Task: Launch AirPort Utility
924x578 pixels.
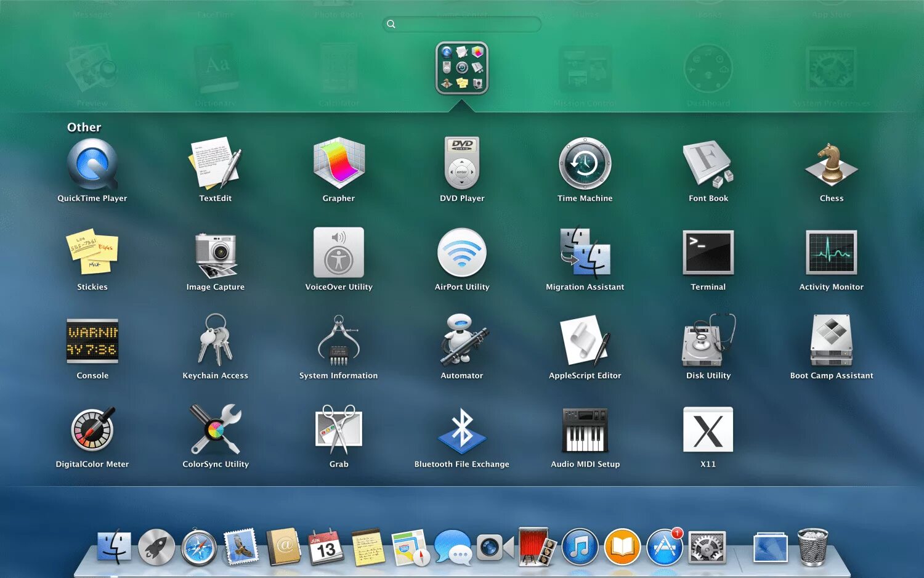Action: pyautogui.click(x=462, y=253)
